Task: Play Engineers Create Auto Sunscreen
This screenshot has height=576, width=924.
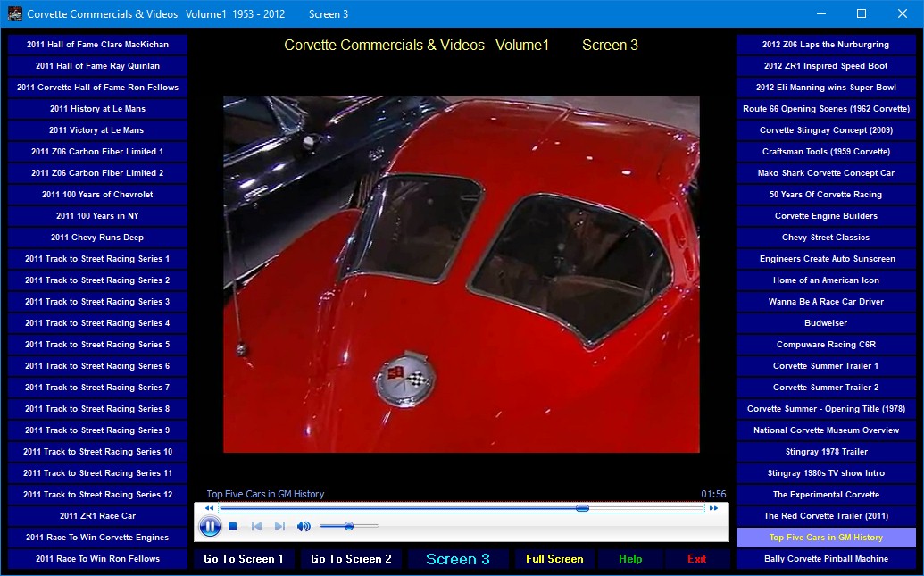Action: (x=826, y=259)
